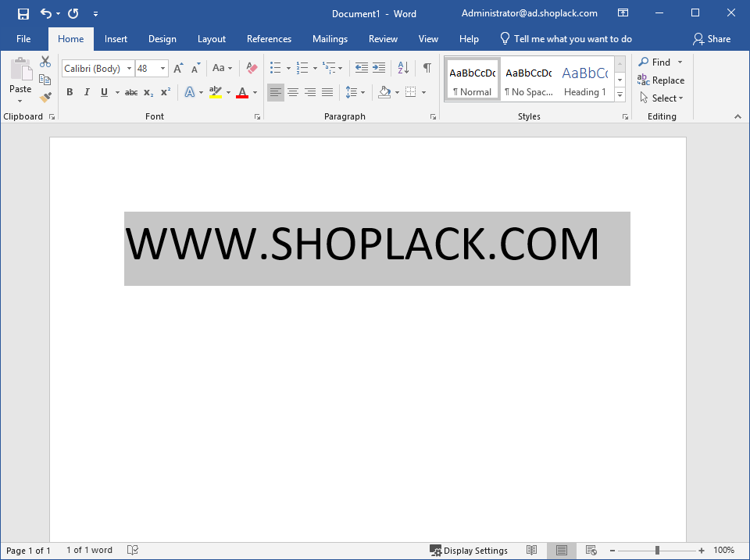
Task: Expand the Paste options arrow
Action: click(20, 101)
